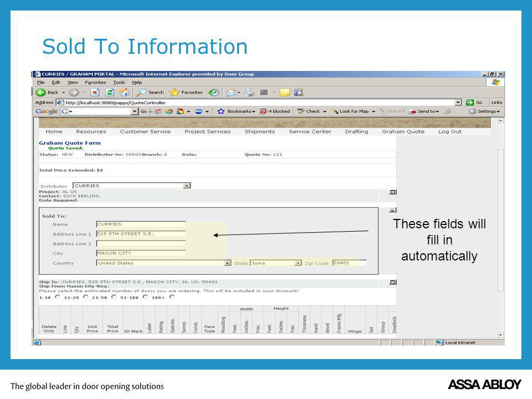Open the Drafting nav link
Screen dimensions: 532x399
[356, 131]
